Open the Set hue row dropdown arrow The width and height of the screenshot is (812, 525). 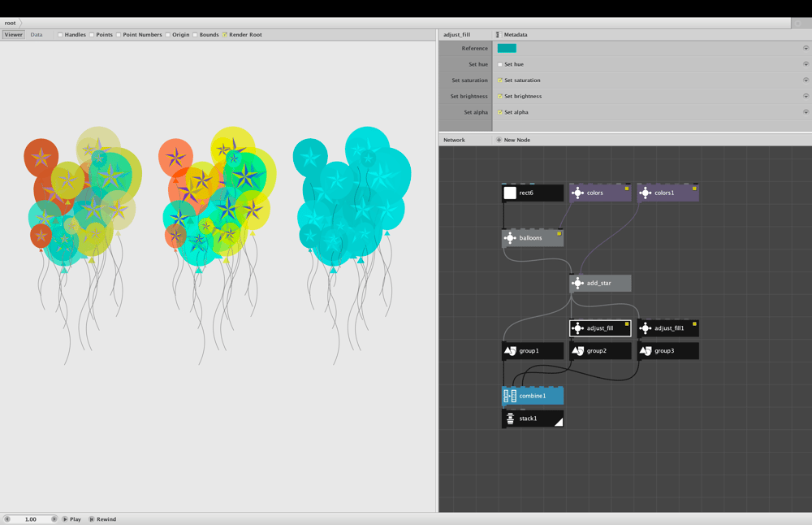[806, 64]
